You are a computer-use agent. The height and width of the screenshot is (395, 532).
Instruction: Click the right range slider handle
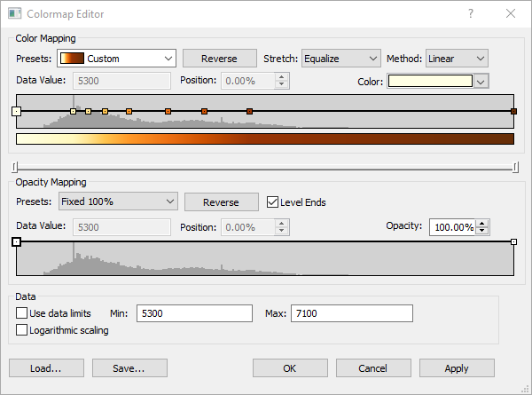pos(516,167)
